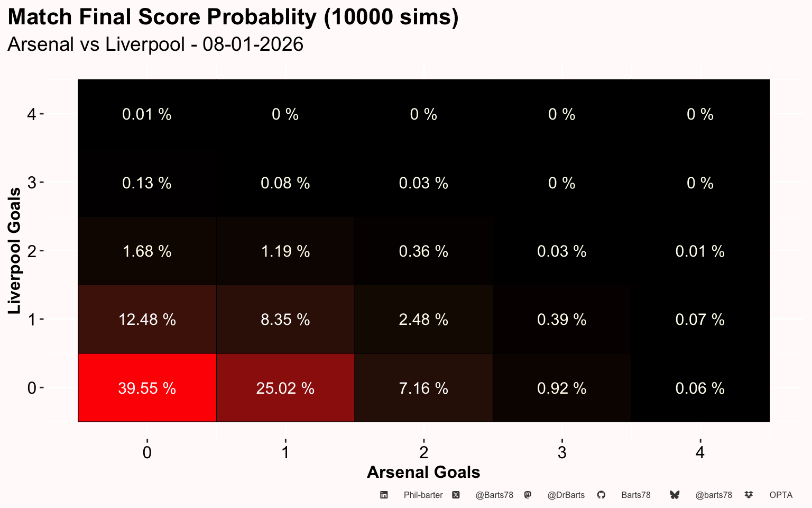Click the @DrBarts handle text
The height and width of the screenshot is (508, 812).
pyautogui.click(x=566, y=495)
